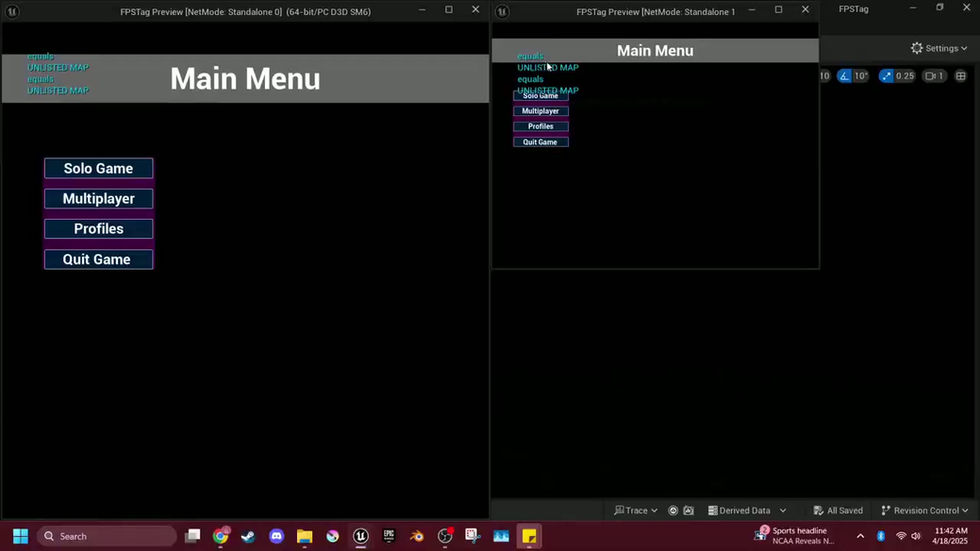This screenshot has width=980, height=551.
Task: Click the trace snapshot camera icon
Action: coord(689,510)
